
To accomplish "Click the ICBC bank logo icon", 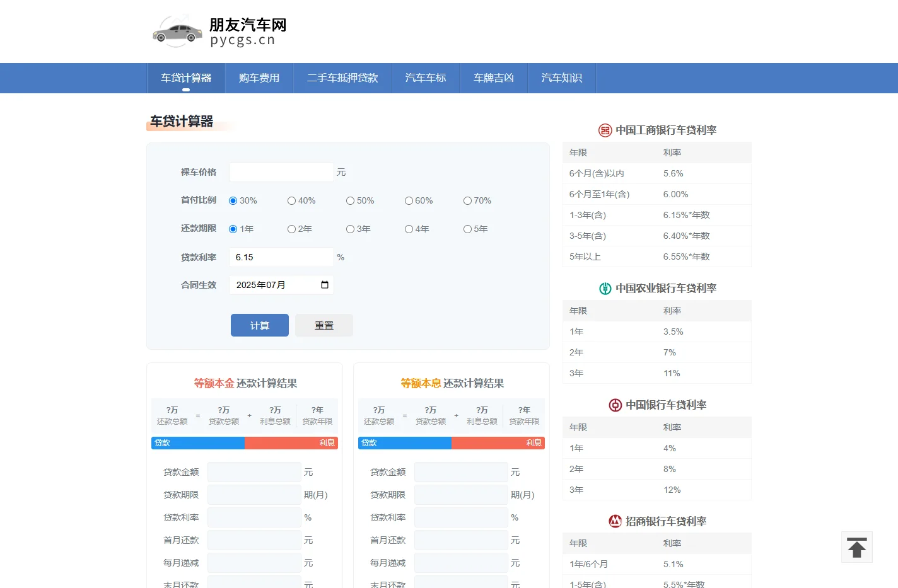I will 605,130.
